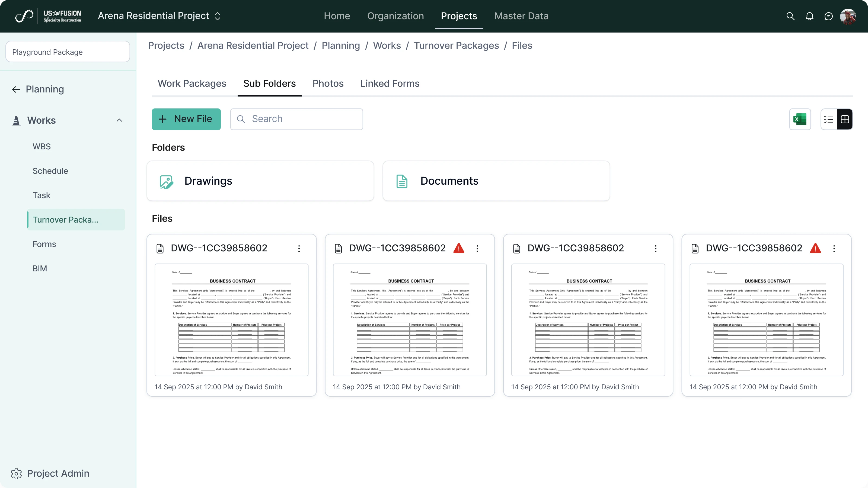Open three-dot menu of last DWG file
Screen dimensions: 868x488
point(834,249)
